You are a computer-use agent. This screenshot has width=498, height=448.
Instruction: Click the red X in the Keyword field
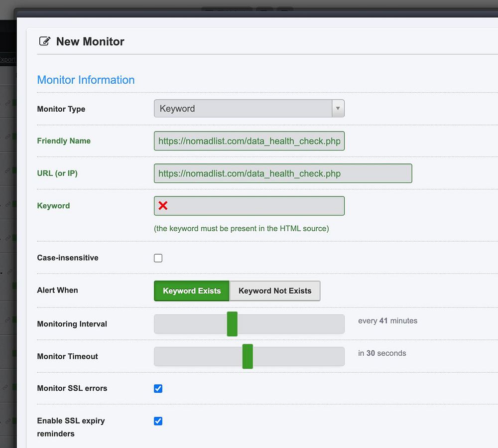163,206
